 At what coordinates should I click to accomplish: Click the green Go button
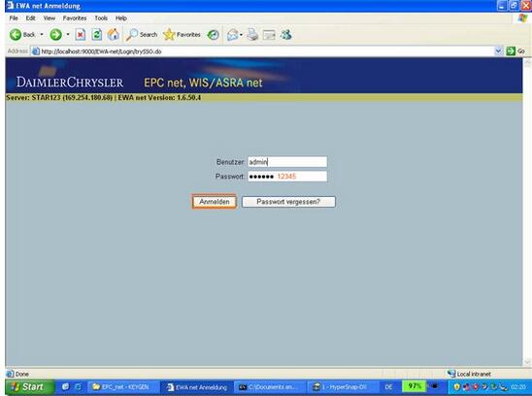tap(515, 50)
